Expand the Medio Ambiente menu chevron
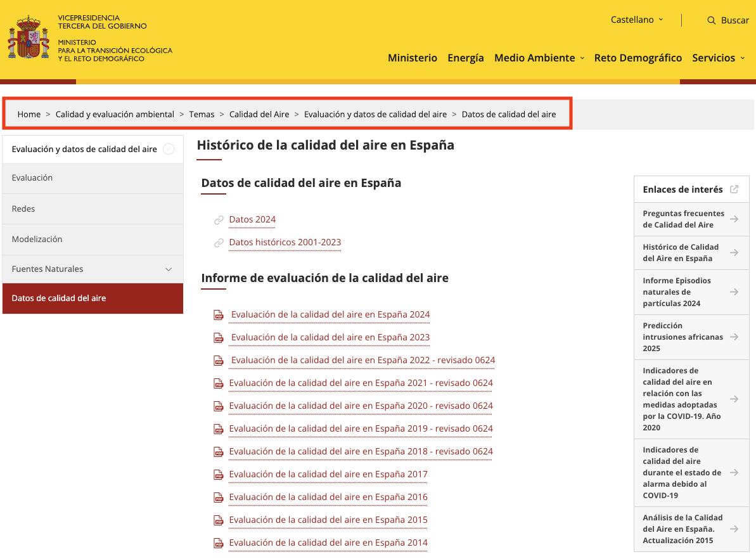 (582, 58)
